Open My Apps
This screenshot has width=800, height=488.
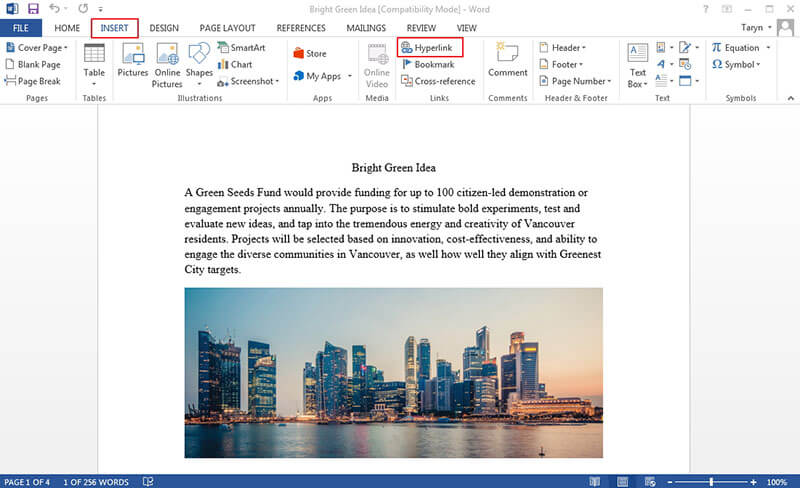(x=317, y=76)
